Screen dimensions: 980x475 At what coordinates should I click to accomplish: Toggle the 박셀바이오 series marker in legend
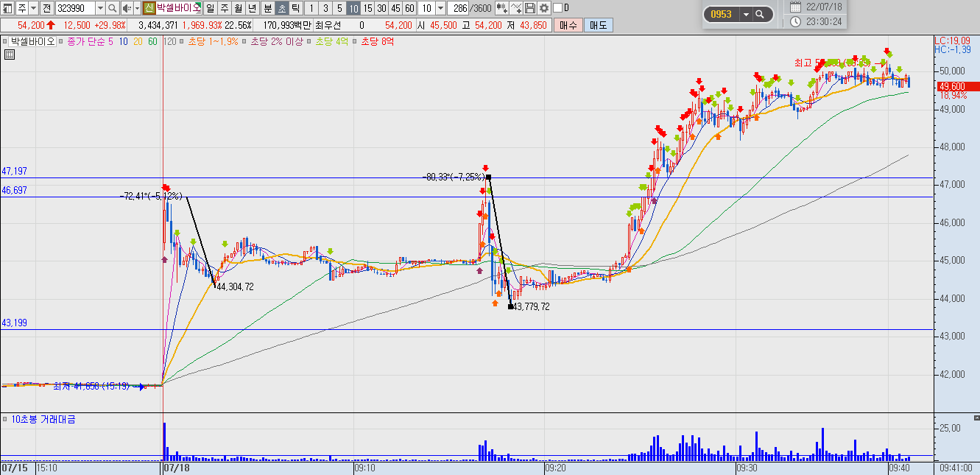click(5, 42)
